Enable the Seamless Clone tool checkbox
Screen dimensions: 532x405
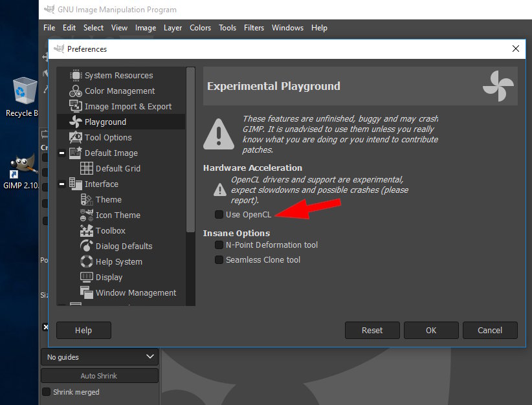tap(219, 260)
